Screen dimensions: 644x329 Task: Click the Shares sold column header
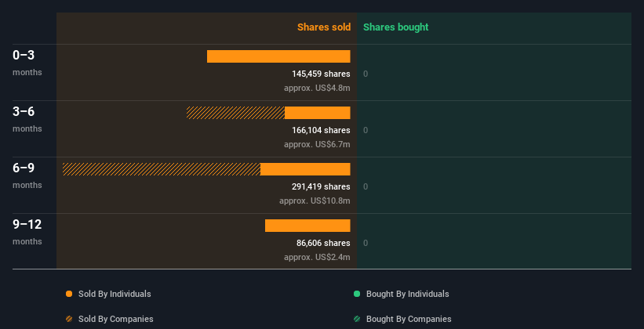pos(324,27)
